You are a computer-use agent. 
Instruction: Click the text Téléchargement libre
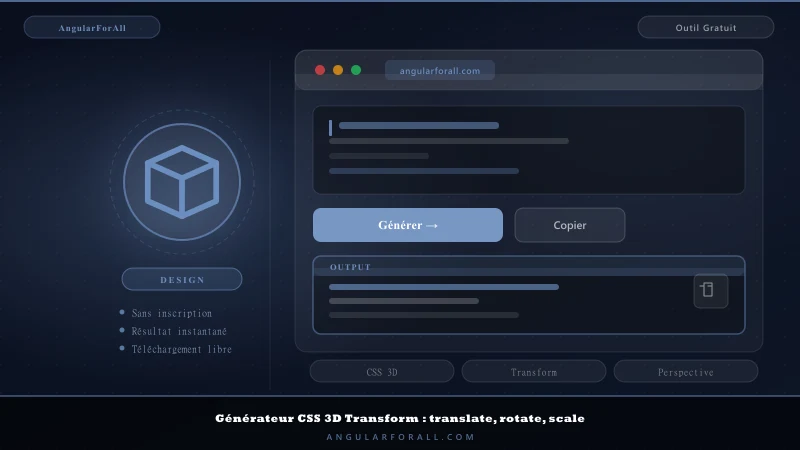coord(182,349)
